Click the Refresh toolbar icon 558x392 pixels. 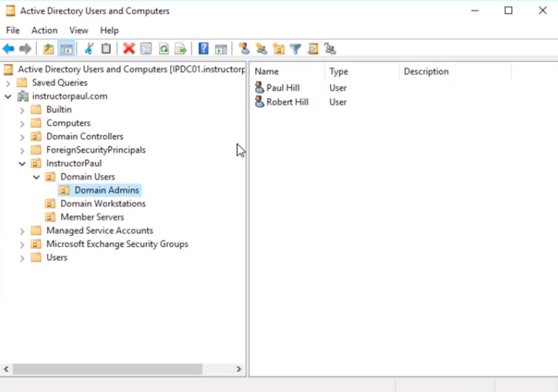click(x=164, y=49)
